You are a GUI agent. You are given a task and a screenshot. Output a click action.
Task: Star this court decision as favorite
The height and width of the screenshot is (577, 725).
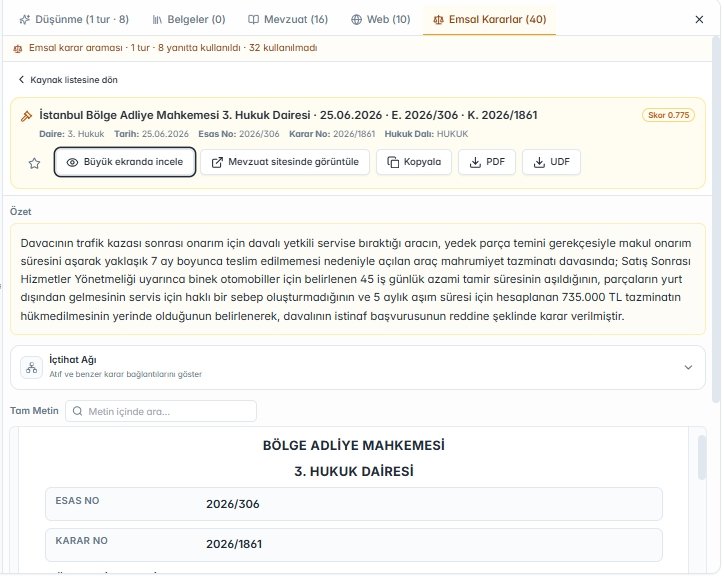[x=34, y=163]
